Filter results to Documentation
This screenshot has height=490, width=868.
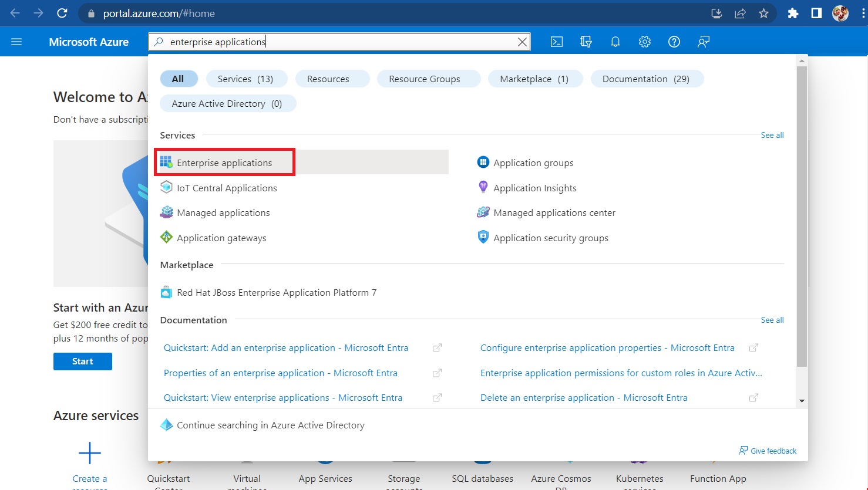pyautogui.click(x=646, y=78)
